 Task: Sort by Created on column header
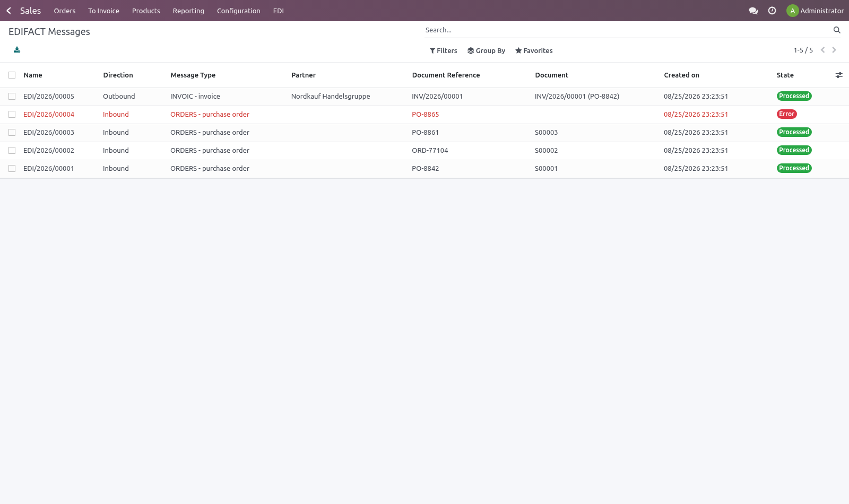click(x=681, y=75)
